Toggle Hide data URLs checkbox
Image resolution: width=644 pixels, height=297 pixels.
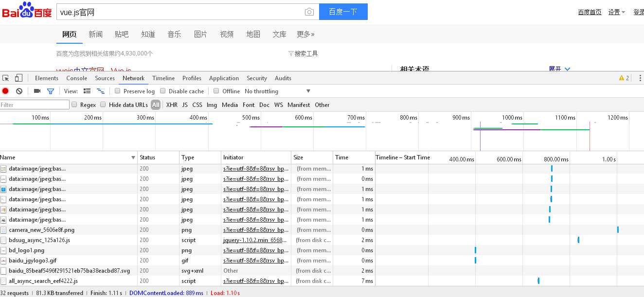[x=103, y=105]
